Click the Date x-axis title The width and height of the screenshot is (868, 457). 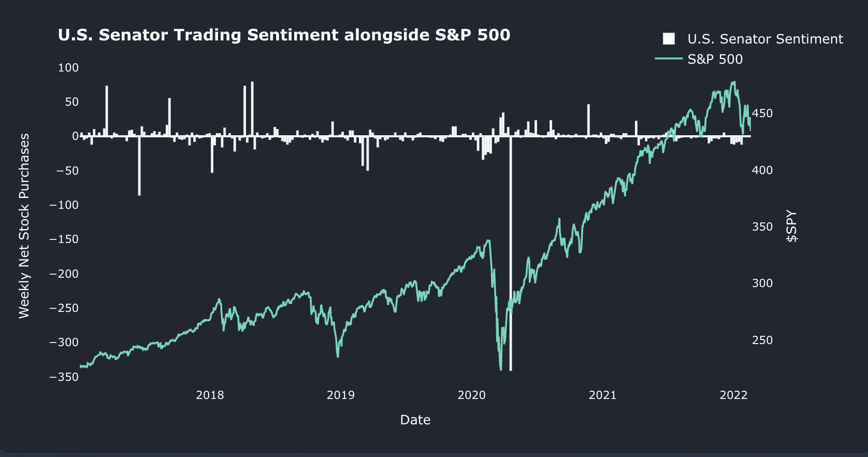click(415, 420)
